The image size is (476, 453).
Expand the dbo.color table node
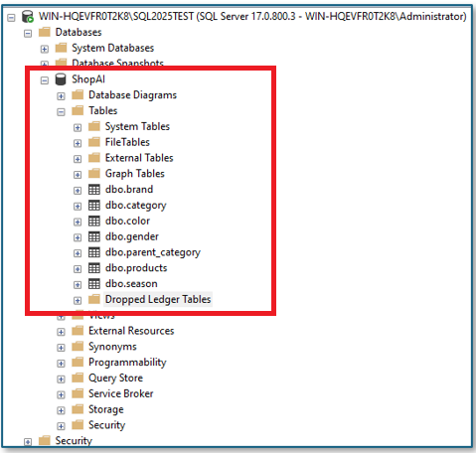coord(78,222)
